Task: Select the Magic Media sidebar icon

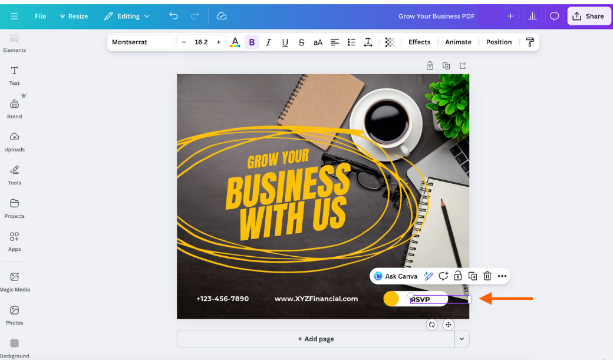Action: [14, 282]
